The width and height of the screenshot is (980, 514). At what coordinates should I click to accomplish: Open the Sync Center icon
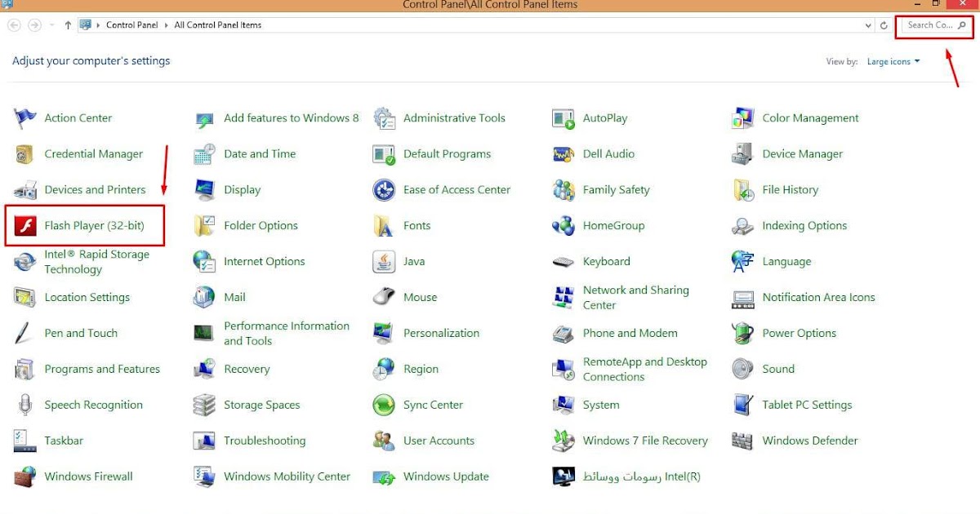384,405
